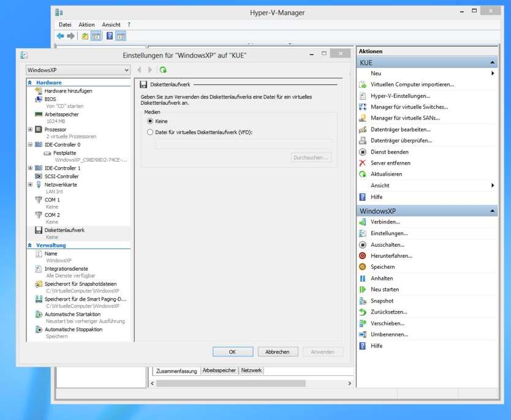Image resolution: width=511 pixels, height=420 pixels.
Task: Switch to the Arbeitsspeicher tab
Action: click(x=219, y=370)
